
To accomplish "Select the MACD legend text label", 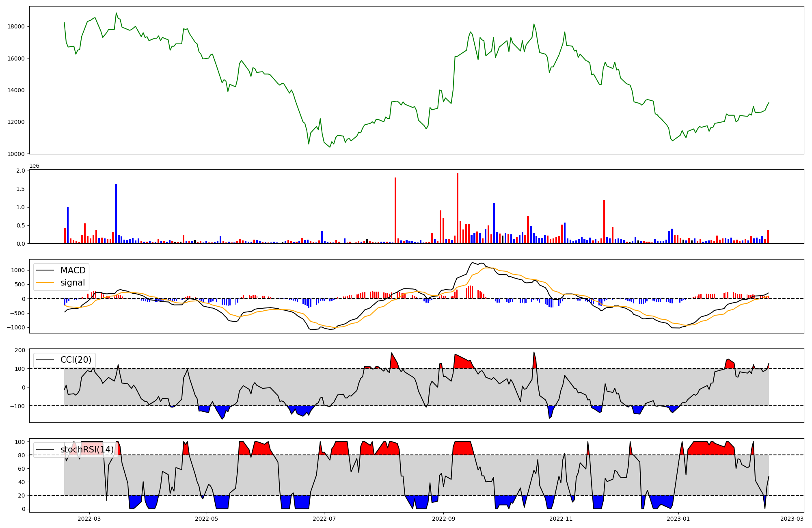I will coord(73,270).
